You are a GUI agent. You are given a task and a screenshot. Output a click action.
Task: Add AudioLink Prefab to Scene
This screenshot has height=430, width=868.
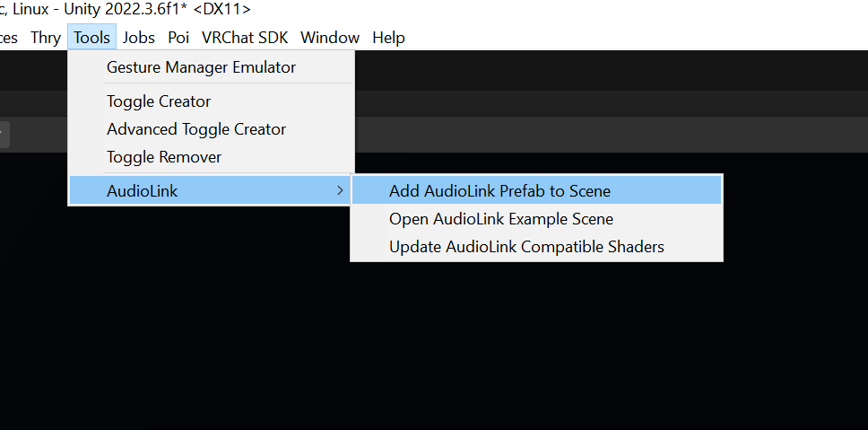(499, 191)
